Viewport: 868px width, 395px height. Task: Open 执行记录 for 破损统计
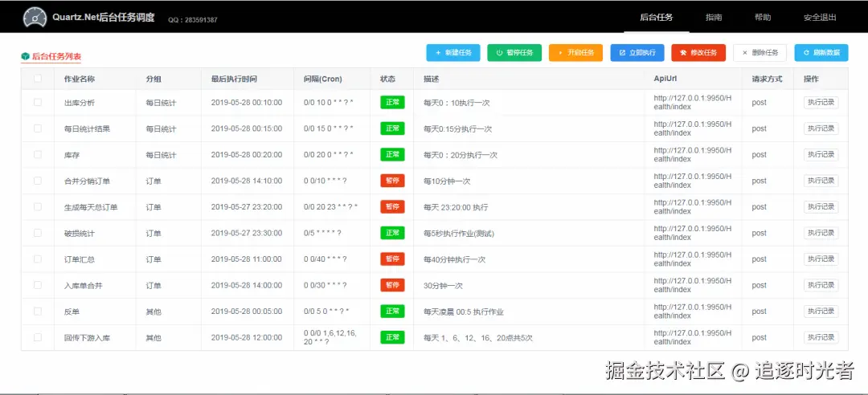click(x=821, y=233)
